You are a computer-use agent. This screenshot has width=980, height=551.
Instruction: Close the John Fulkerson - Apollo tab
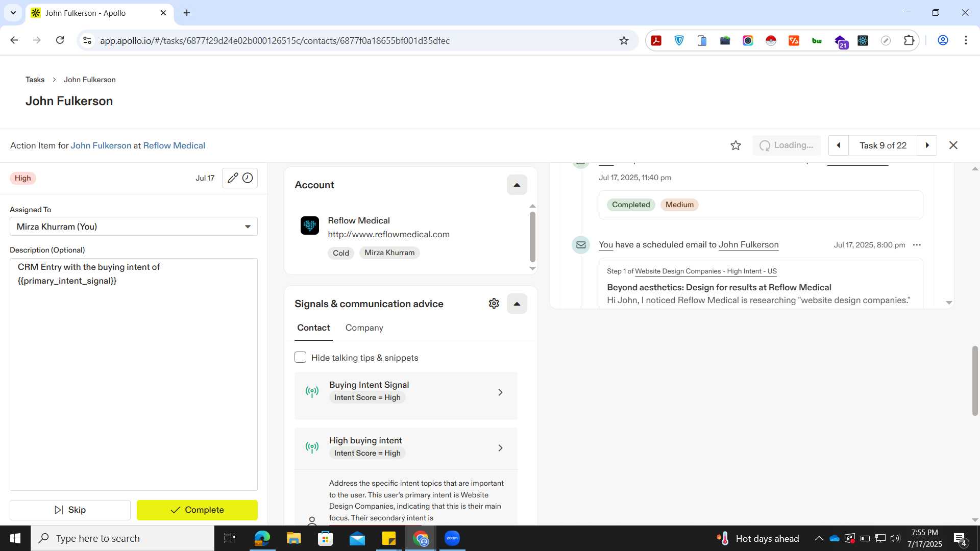[163, 13]
